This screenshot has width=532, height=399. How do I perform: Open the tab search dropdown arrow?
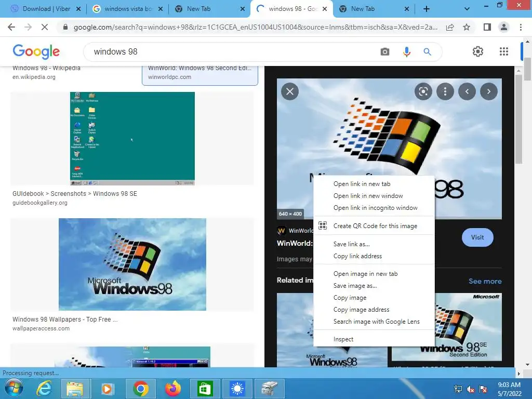coord(467,9)
